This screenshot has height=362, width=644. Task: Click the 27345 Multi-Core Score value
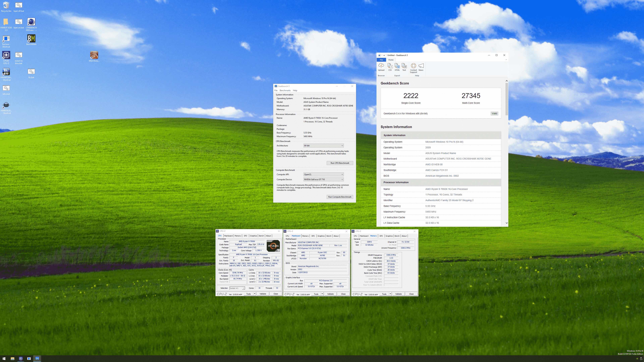click(471, 96)
